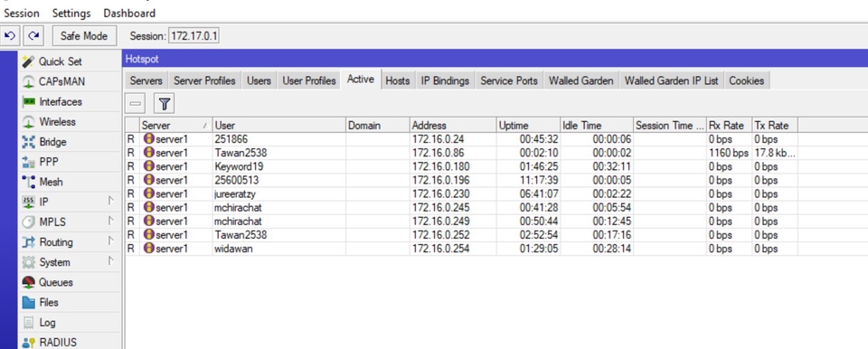Click the MPLS sidebar icon

(x=28, y=222)
